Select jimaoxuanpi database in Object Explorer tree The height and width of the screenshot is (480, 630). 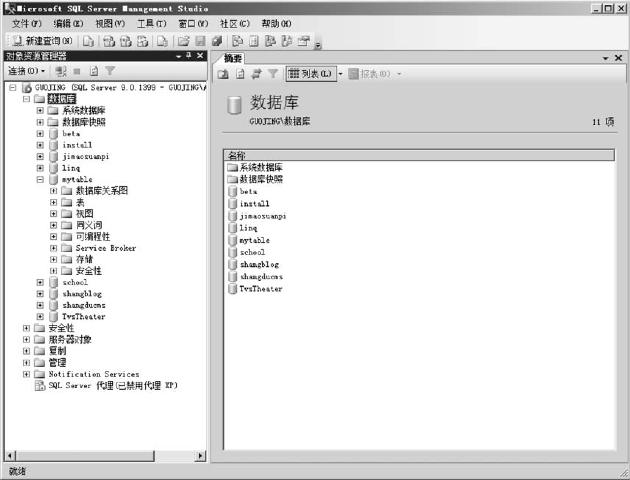click(86, 156)
